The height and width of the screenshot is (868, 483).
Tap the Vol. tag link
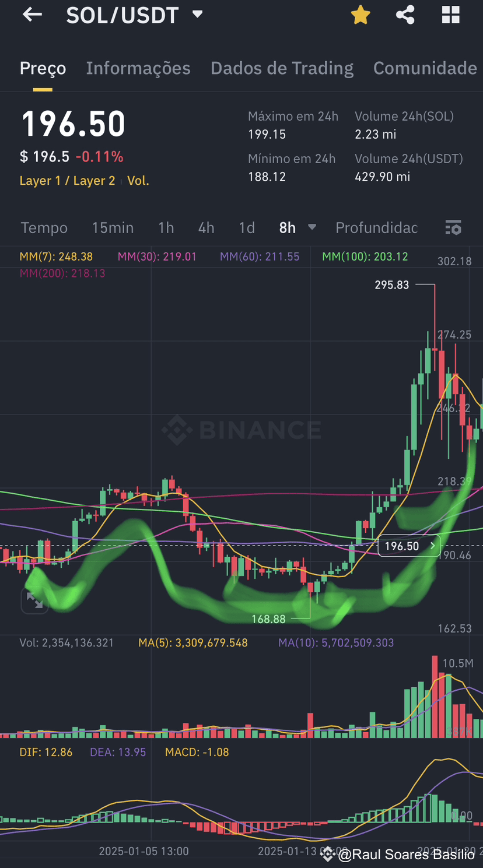[138, 181]
